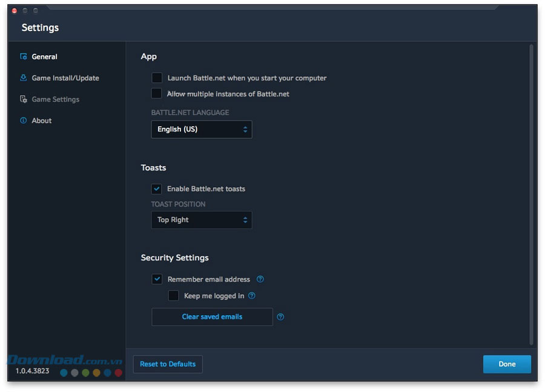Open the Battle.net Language dropdown
Image resolution: width=545 pixels, height=392 pixels.
[202, 130]
